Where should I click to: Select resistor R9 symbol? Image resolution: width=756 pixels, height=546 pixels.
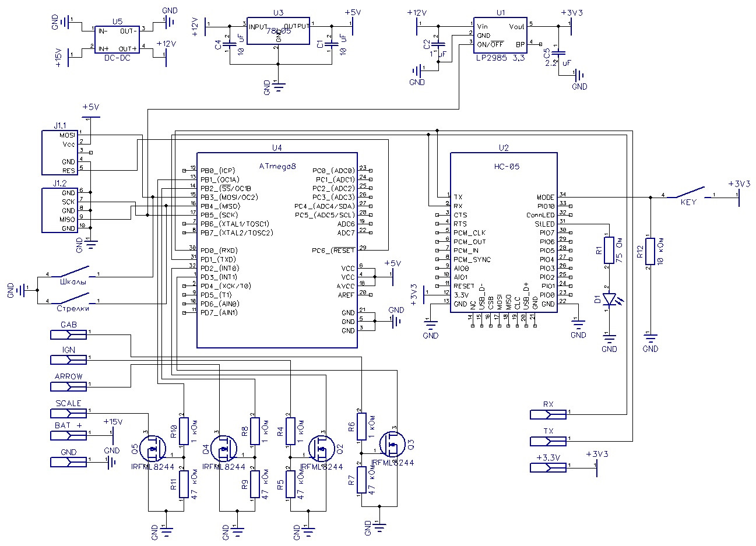[254, 484]
